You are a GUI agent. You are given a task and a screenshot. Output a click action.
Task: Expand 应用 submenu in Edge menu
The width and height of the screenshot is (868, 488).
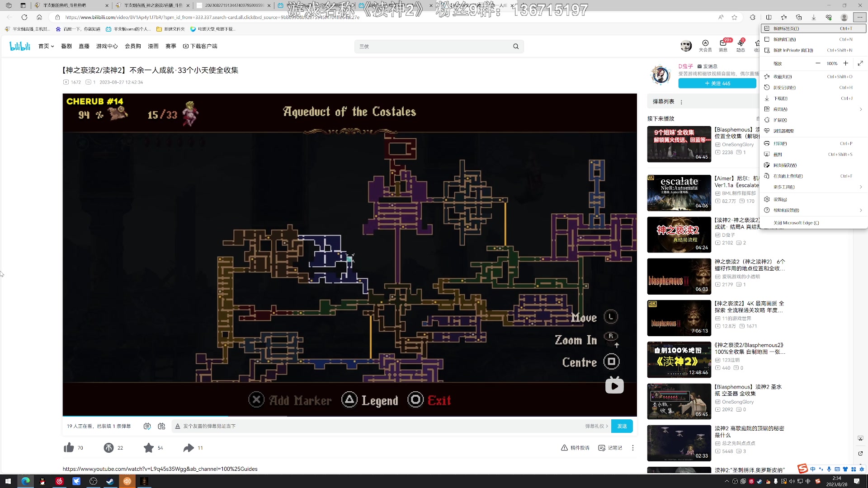pyautogui.click(x=814, y=109)
